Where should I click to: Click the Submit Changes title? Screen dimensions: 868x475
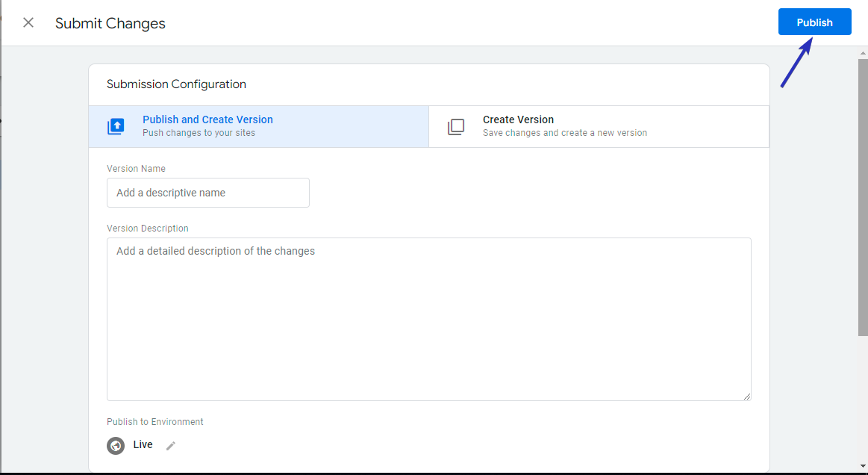pyautogui.click(x=110, y=23)
